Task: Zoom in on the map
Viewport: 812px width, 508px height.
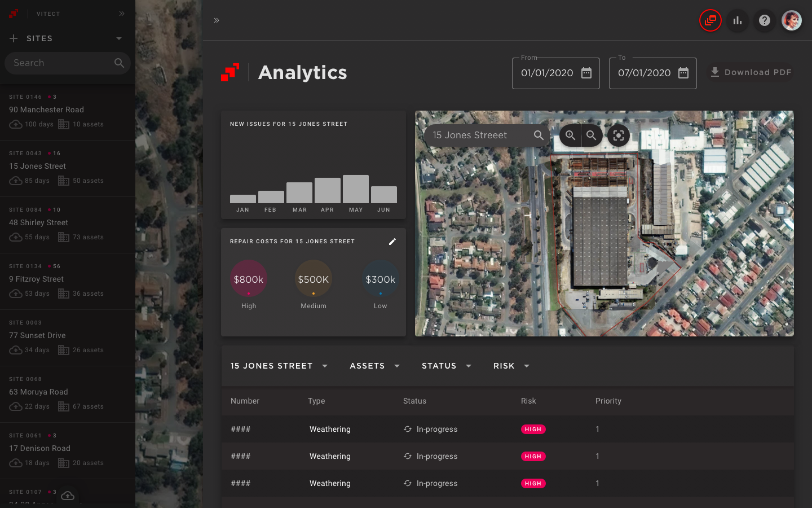Action: 570,135
